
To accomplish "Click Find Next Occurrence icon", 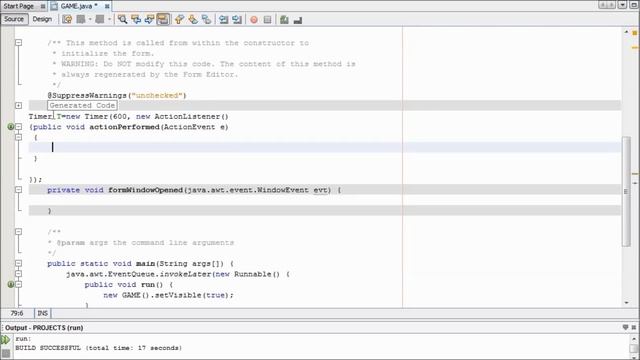I will [x=149, y=19].
